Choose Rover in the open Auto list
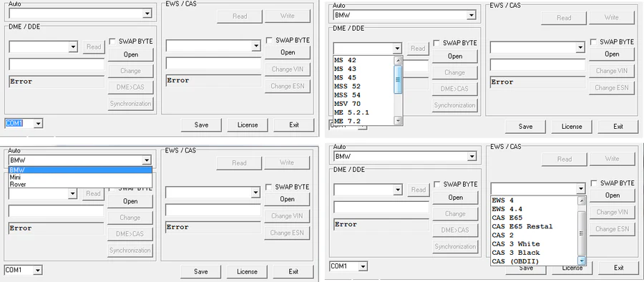Image resolution: width=644 pixels, height=282 pixels. (x=80, y=184)
